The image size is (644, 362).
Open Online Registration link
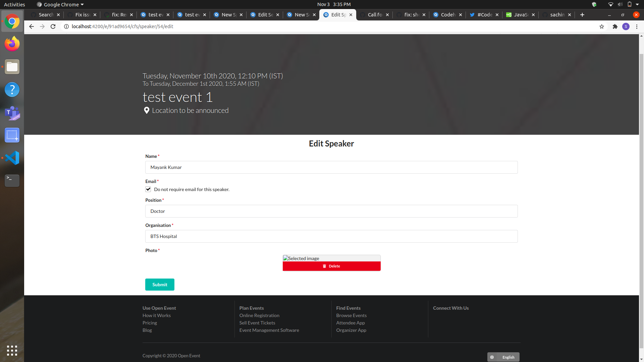coord(259,315)
